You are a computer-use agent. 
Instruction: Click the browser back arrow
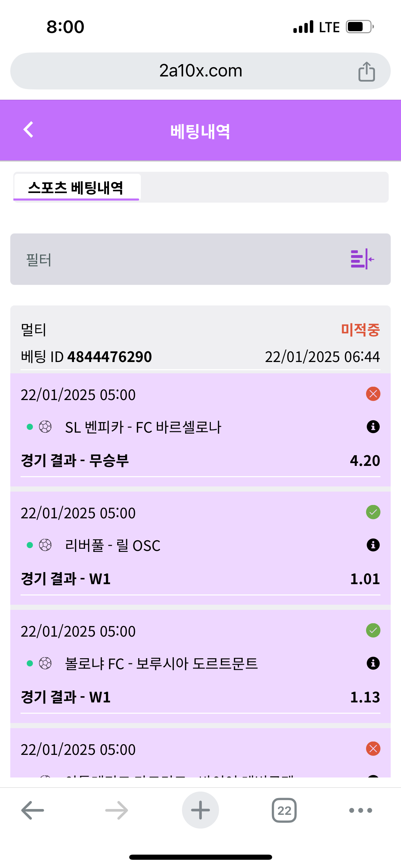click(33, 810)
